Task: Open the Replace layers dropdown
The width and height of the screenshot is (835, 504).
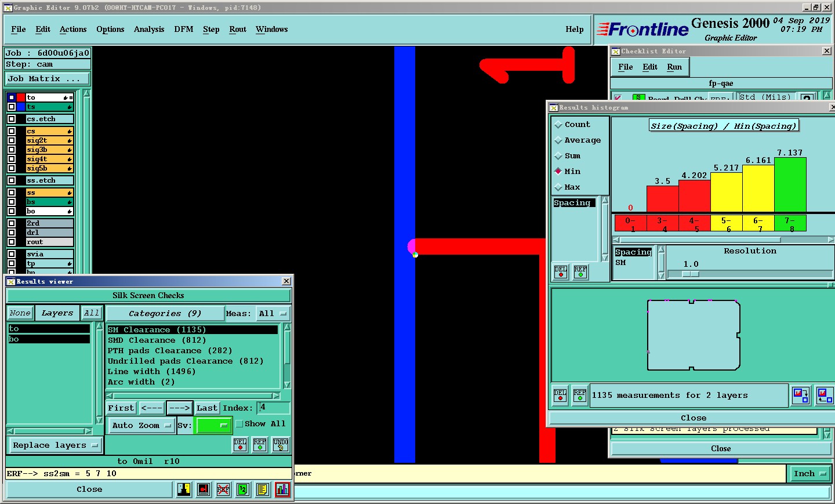Action: [x=55, y=445]
